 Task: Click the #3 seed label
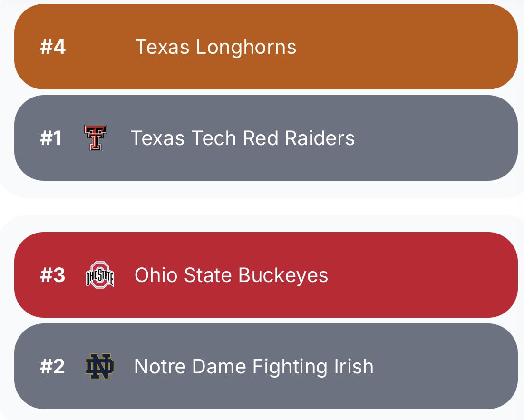click(x=53, y=275)
